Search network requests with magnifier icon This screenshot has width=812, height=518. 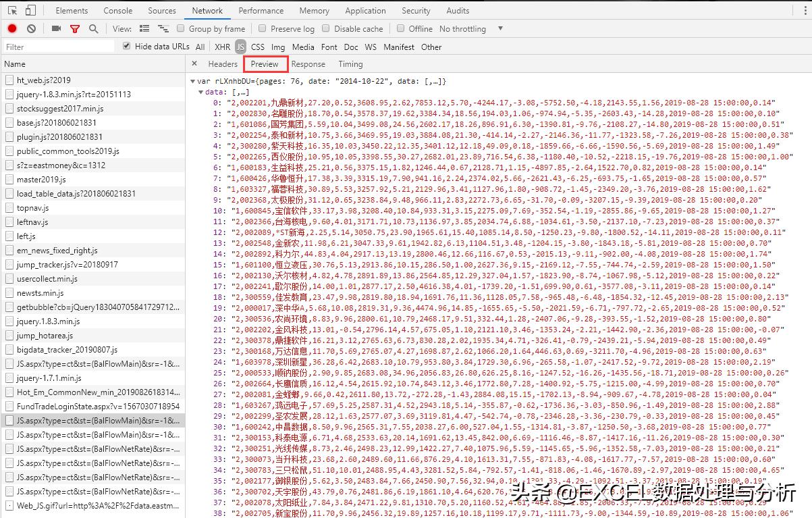click(92, 28)
